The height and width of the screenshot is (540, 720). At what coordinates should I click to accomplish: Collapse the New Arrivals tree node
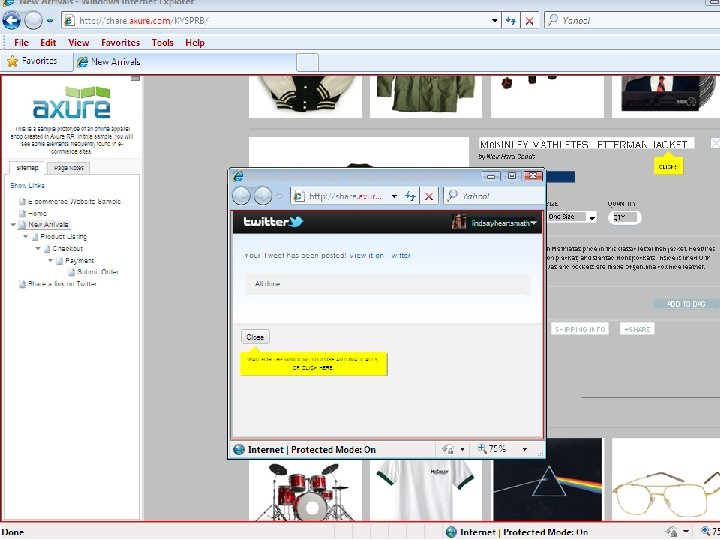pos(13,225)
